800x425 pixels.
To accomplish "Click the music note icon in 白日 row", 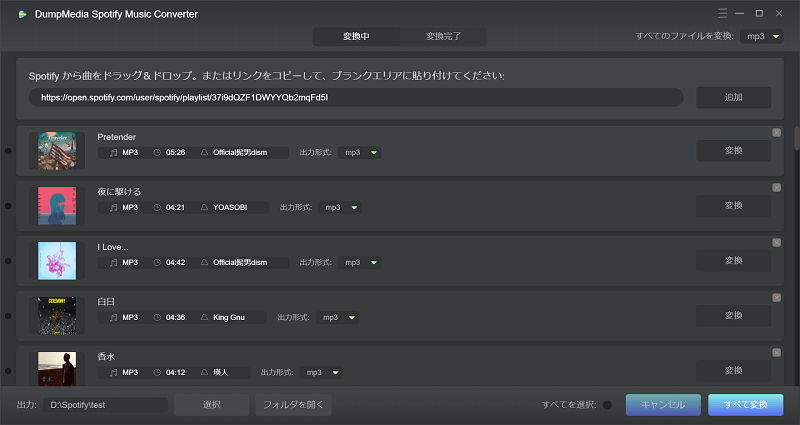I will click(113, 317).
